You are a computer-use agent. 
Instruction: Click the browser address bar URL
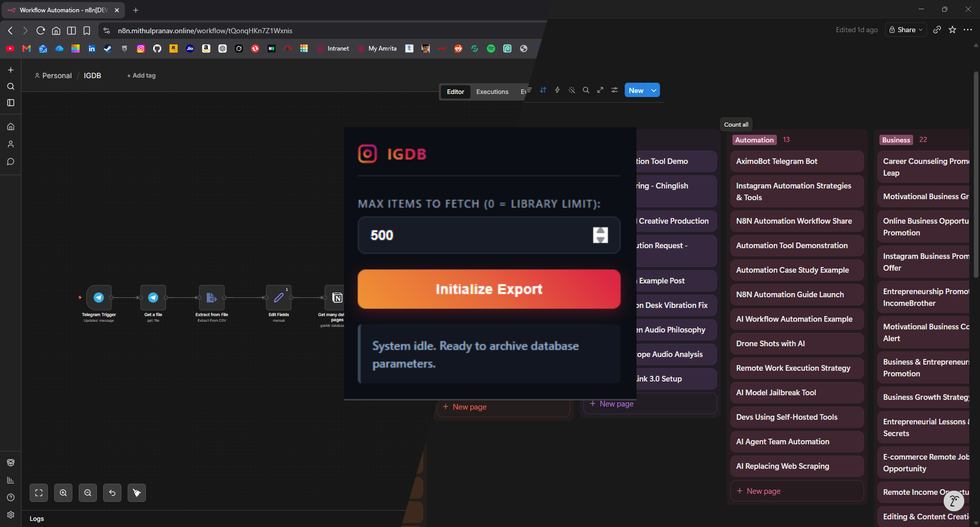point(205,31)
